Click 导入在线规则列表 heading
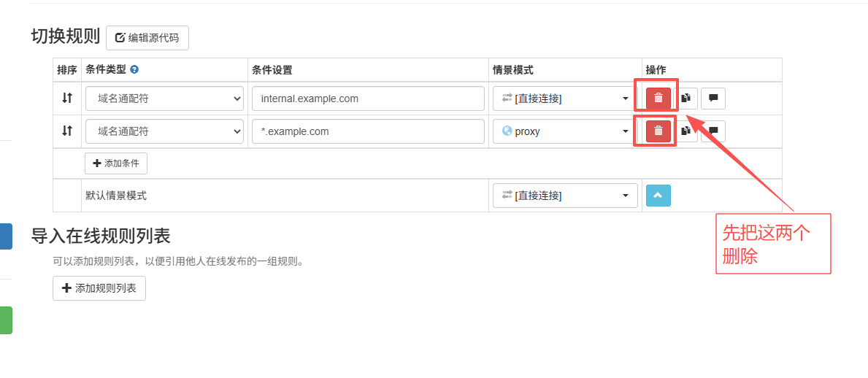The image size is (868, 378). [100, 236]
